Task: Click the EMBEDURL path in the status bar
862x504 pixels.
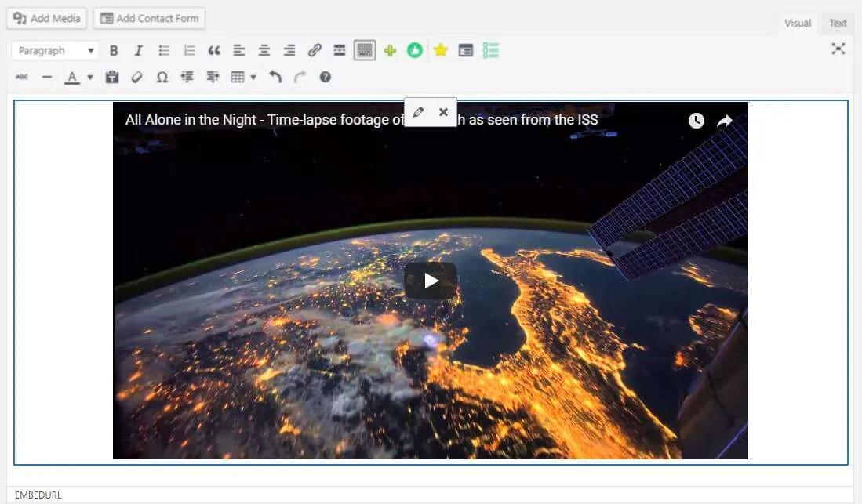Action: (38, 495)
